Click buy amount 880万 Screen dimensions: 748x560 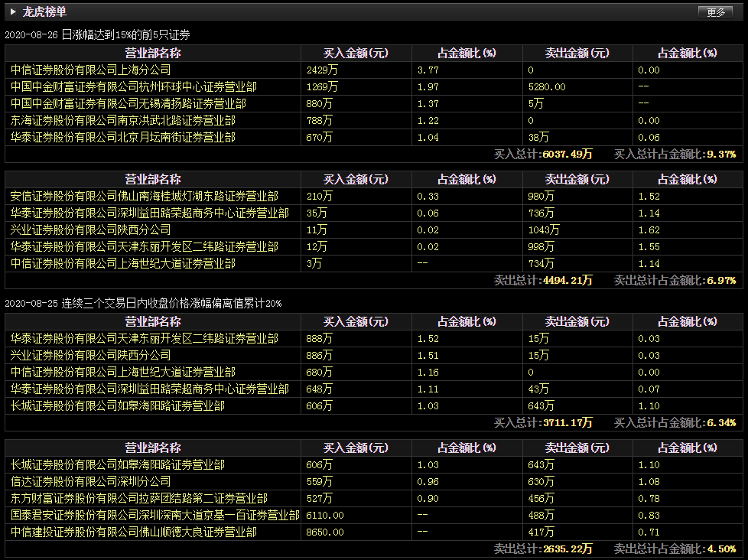point(319,103)
